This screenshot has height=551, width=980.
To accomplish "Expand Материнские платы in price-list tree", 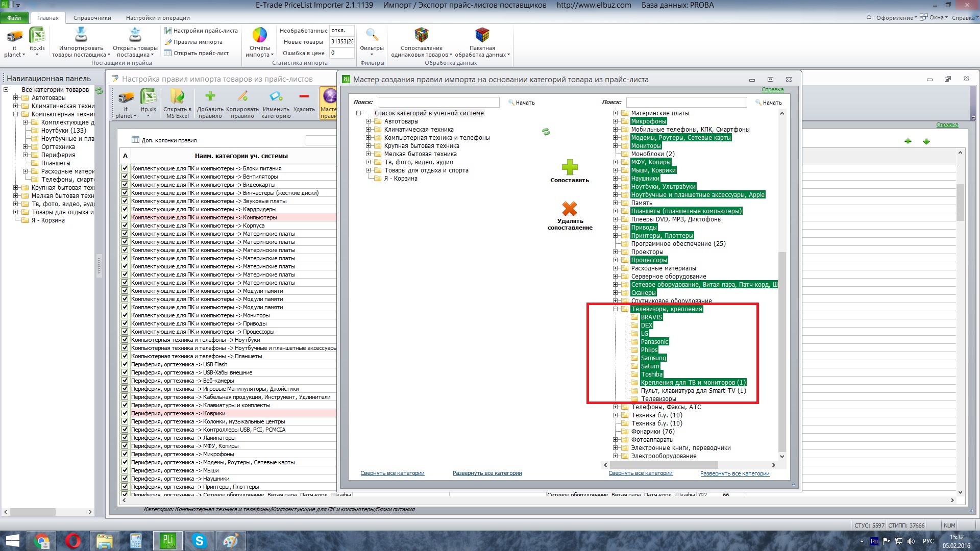I will coord(616,113).
